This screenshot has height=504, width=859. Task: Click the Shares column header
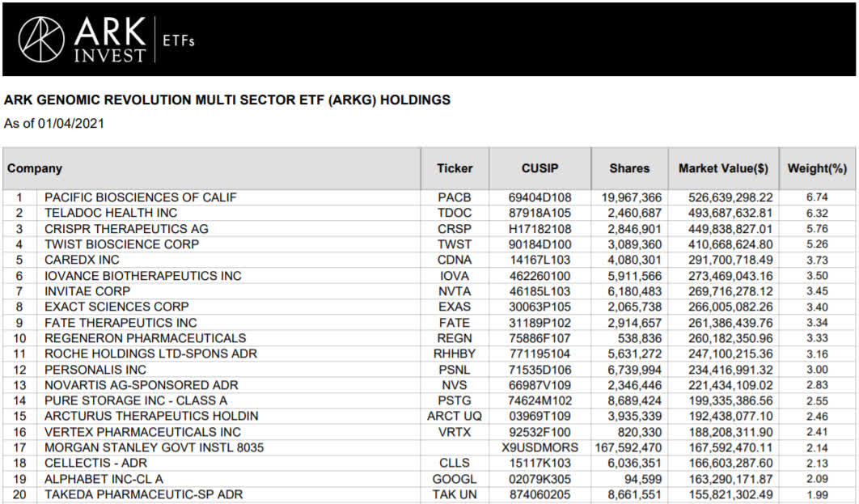[x=629, y=169]
